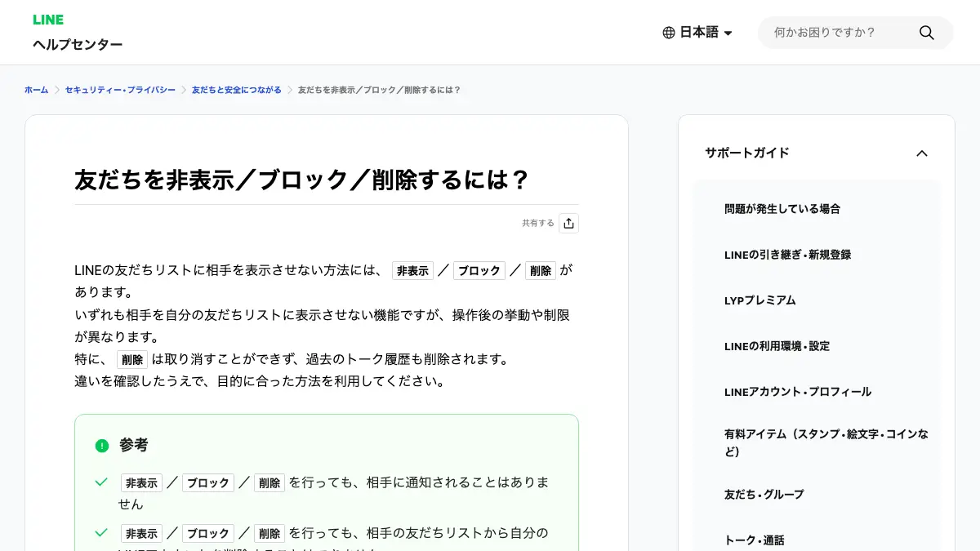Go to ホーム breadcrumb
This screenshot has height=551, width=980.
36,90
